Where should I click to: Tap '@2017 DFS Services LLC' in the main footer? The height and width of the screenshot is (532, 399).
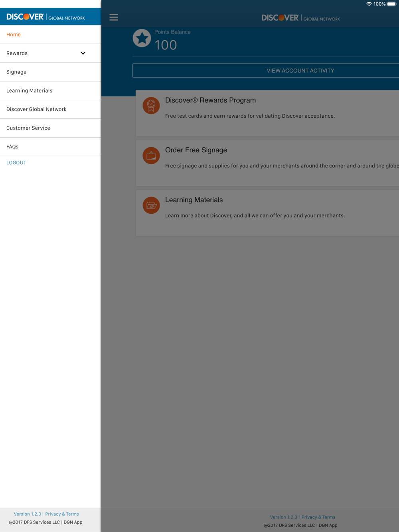click(x=289, y=526)
